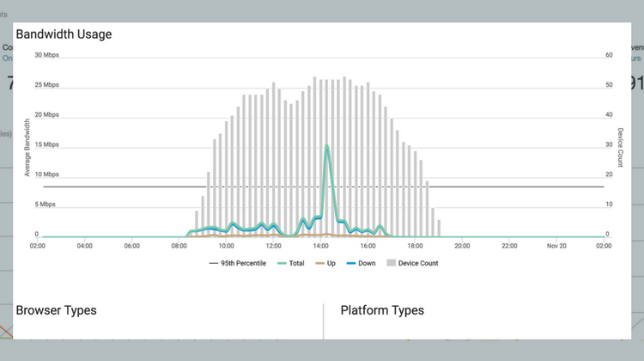Click the 14:00 time axis label

point(321,246)
